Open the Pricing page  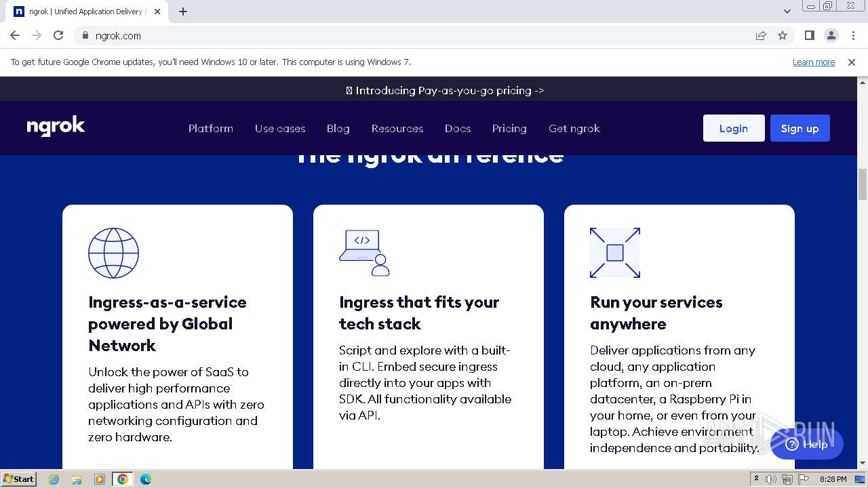[x=509, y=128]
